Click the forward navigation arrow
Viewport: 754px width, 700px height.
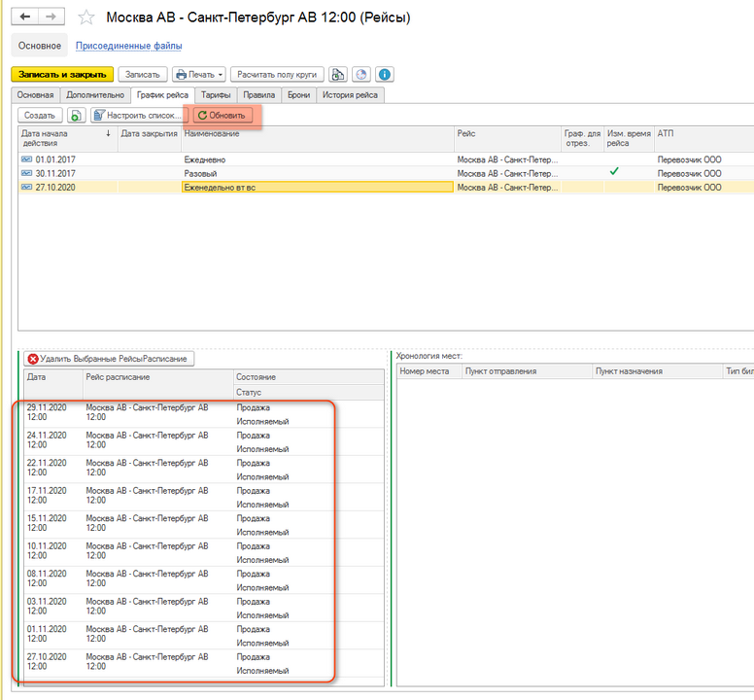click(52, 17)
